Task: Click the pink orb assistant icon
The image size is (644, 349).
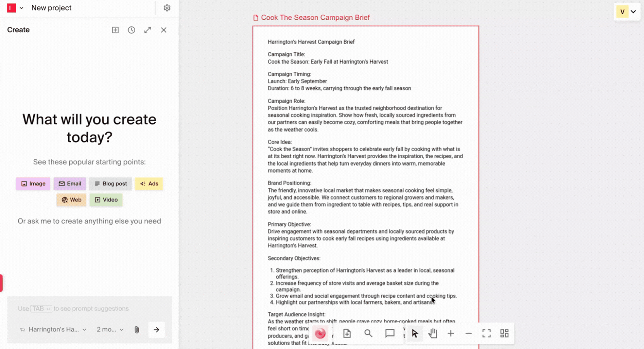Action: (x=320, y=333)
